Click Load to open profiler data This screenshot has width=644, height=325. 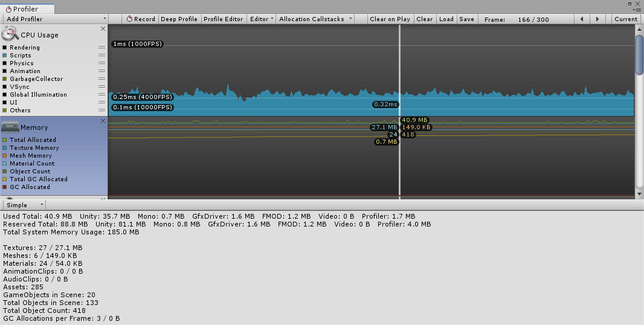point(446,19)
